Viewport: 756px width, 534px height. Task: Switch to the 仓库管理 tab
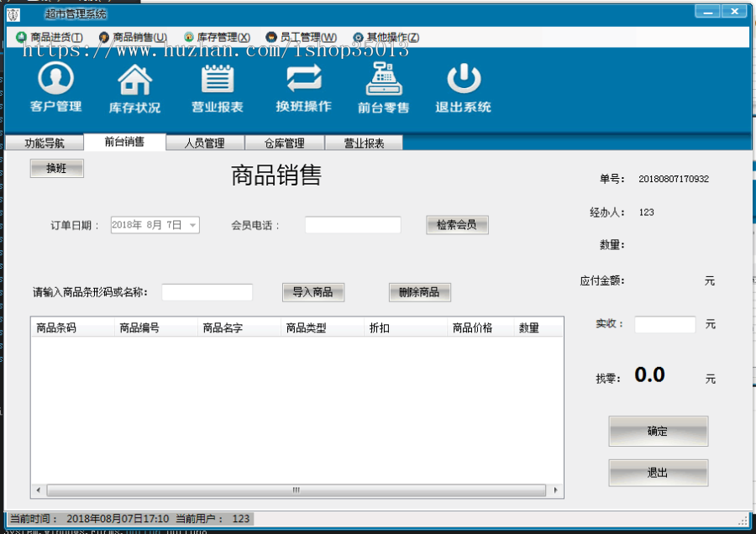(x=283, y=142)
